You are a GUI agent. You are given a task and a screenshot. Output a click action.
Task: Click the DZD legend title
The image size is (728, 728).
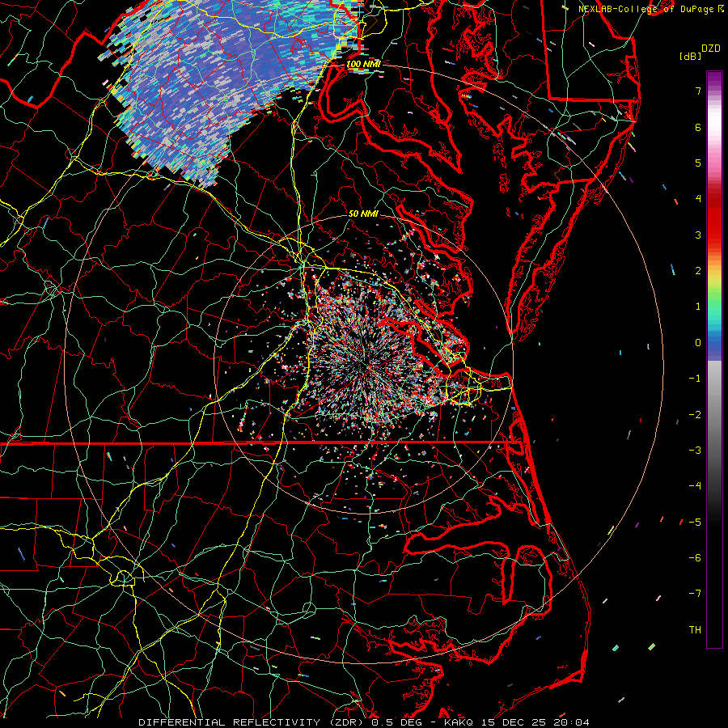711,49
